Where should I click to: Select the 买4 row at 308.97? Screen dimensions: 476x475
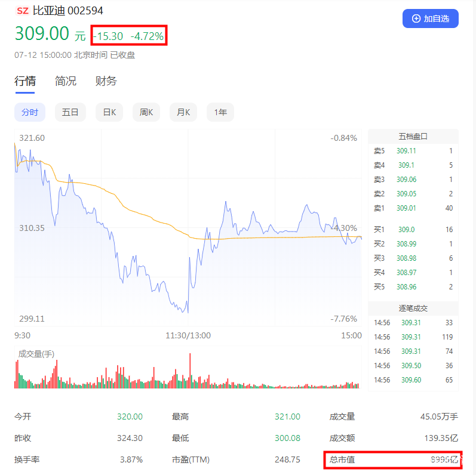click(413, 272)
